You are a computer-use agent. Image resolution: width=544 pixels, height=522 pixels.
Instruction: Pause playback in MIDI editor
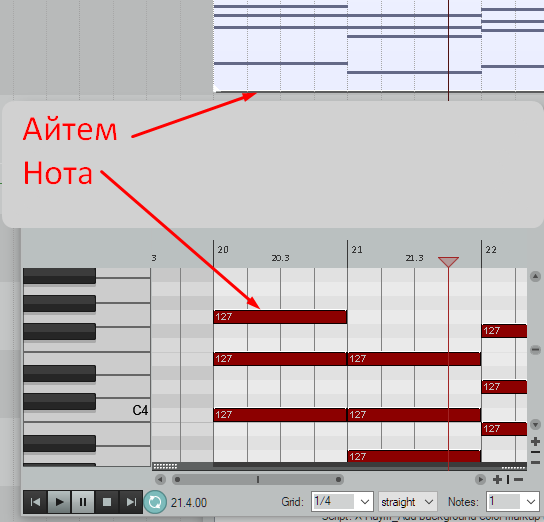[x=83, y=502]
